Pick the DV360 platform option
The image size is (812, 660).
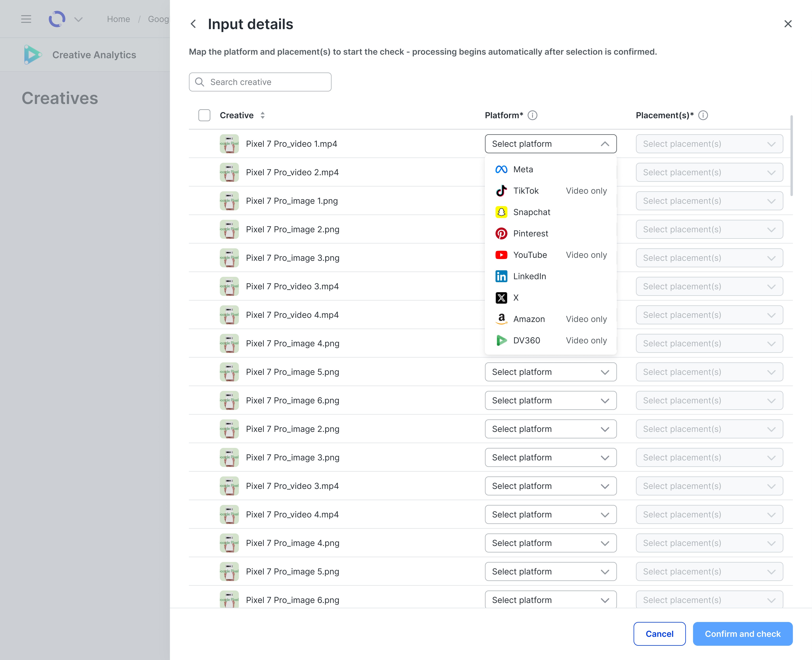pyautogui.click(x=526, y=340)
